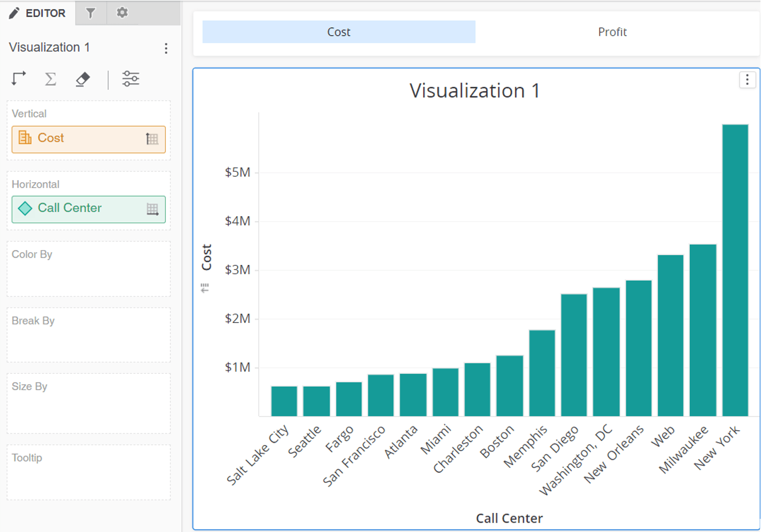This screenshot has height=532, width=761.
Task: Click the Washington, DC axis label
Action: pyautogui.click(x=576, y=460)
